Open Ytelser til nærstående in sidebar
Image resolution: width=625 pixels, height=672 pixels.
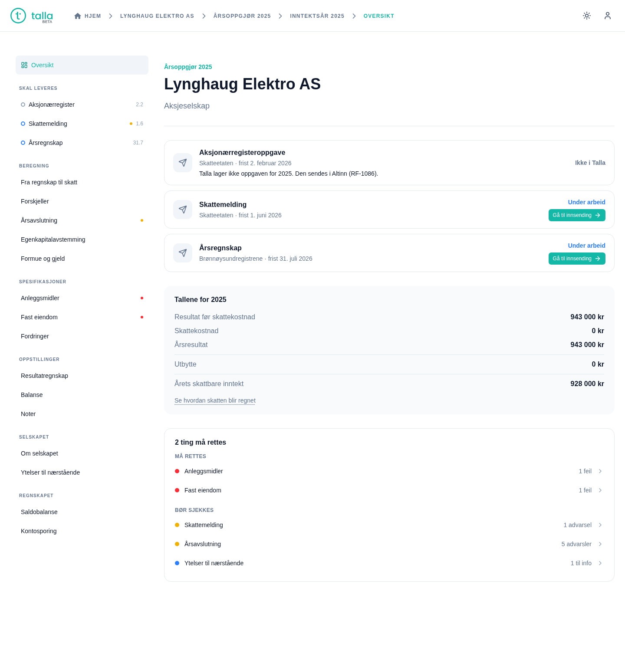click(82, 472)
